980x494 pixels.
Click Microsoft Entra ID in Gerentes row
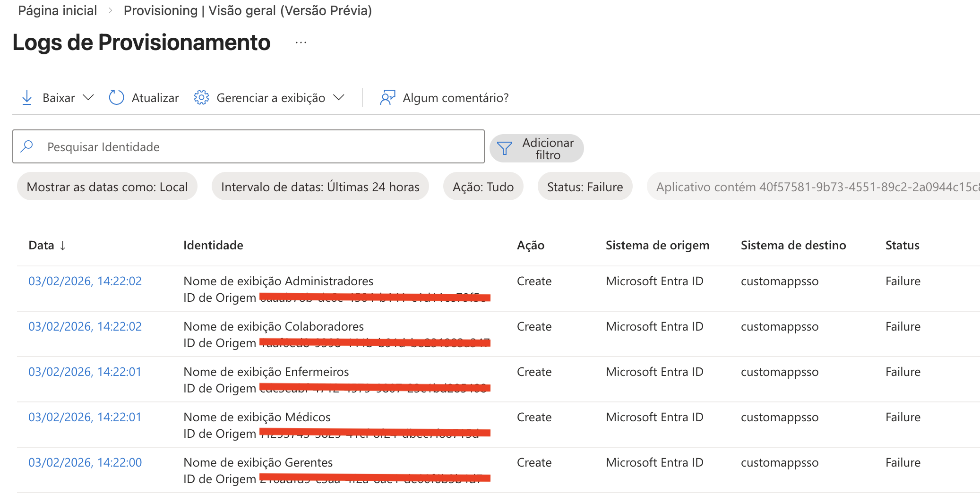[654, 462]
